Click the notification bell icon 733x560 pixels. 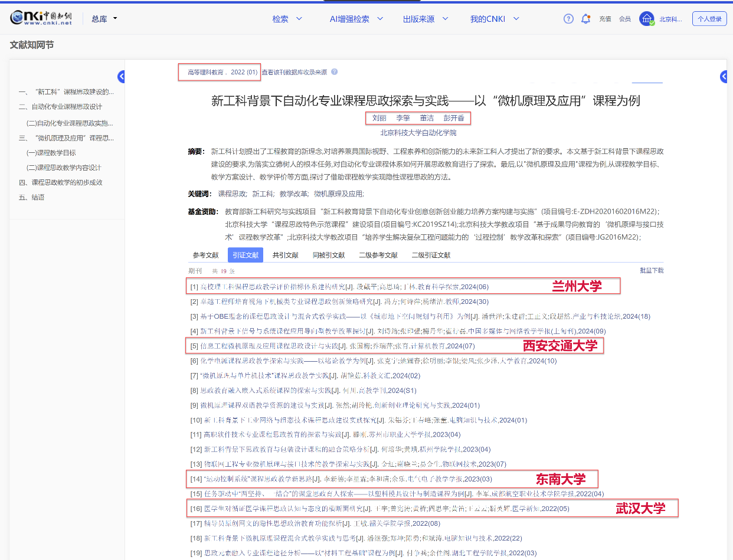click(x=585, y=19)
